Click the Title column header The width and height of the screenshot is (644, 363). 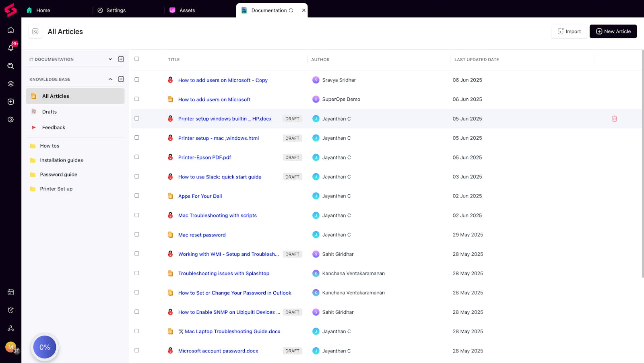click(x=174, y=60)
